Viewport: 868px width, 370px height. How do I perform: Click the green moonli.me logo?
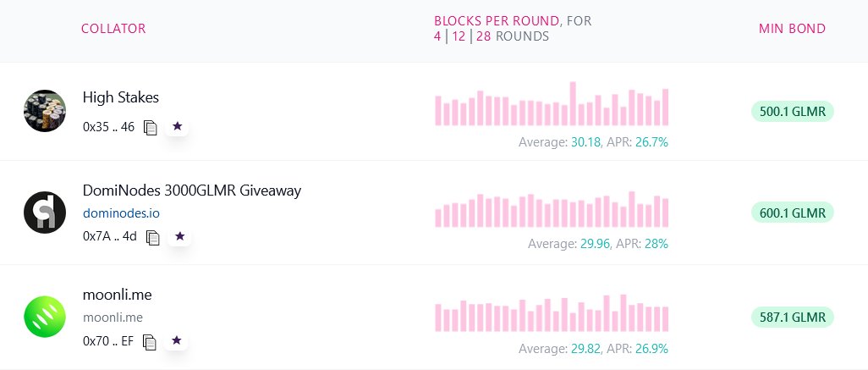click(45, 317)
